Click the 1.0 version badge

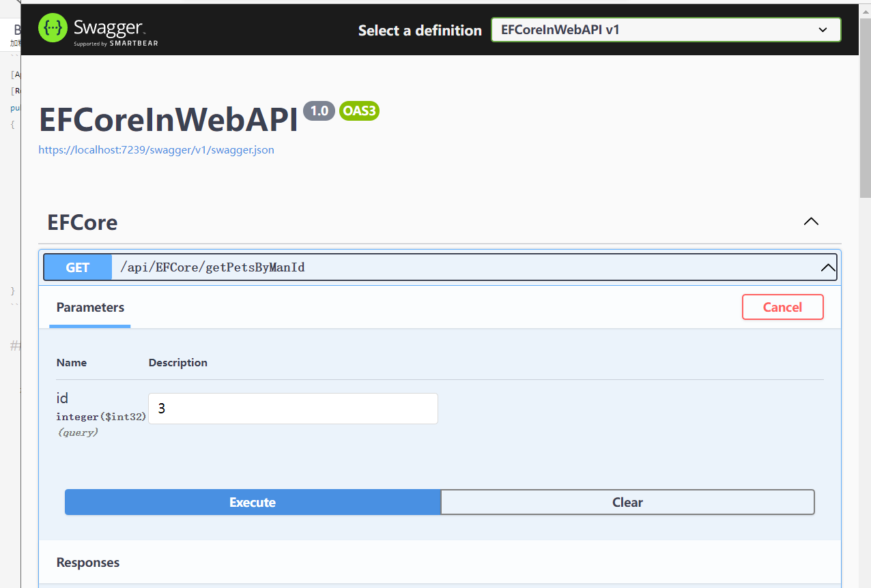319,111
